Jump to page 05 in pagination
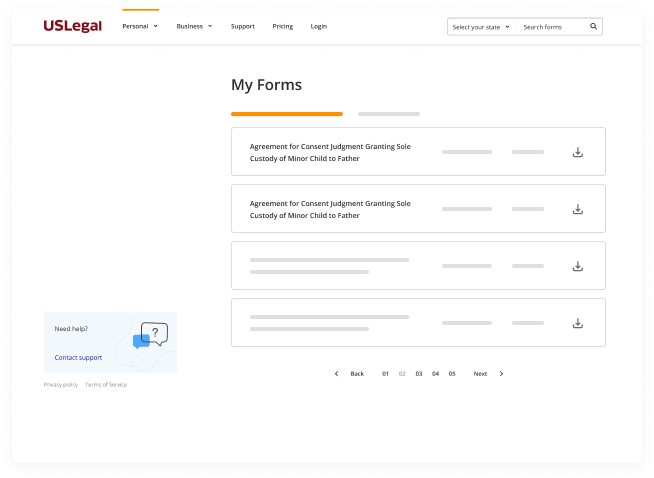Screen dimensions: 654x478 [452, 373]
